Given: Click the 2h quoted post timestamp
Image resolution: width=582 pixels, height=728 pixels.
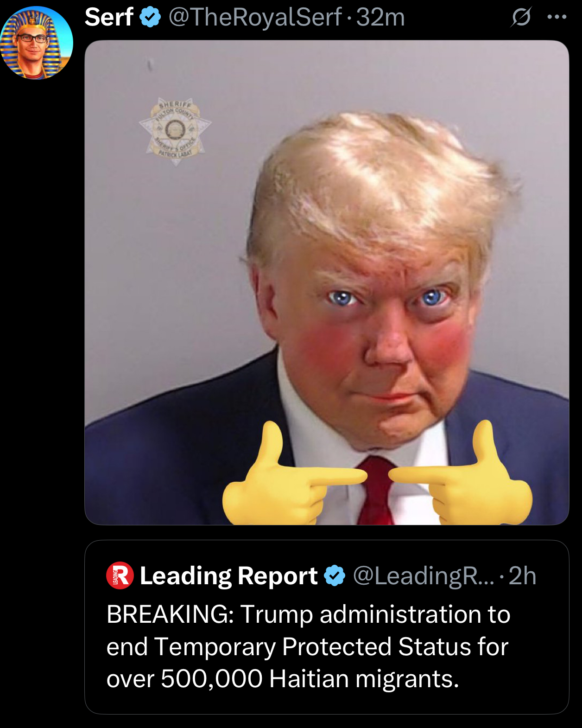Looking at the screenshot, I should click(522, 576).
